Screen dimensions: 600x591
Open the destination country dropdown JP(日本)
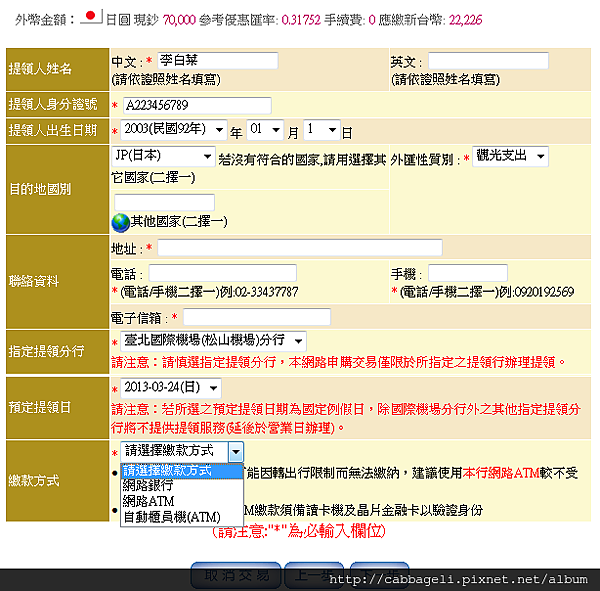click(x=163, y=156)
